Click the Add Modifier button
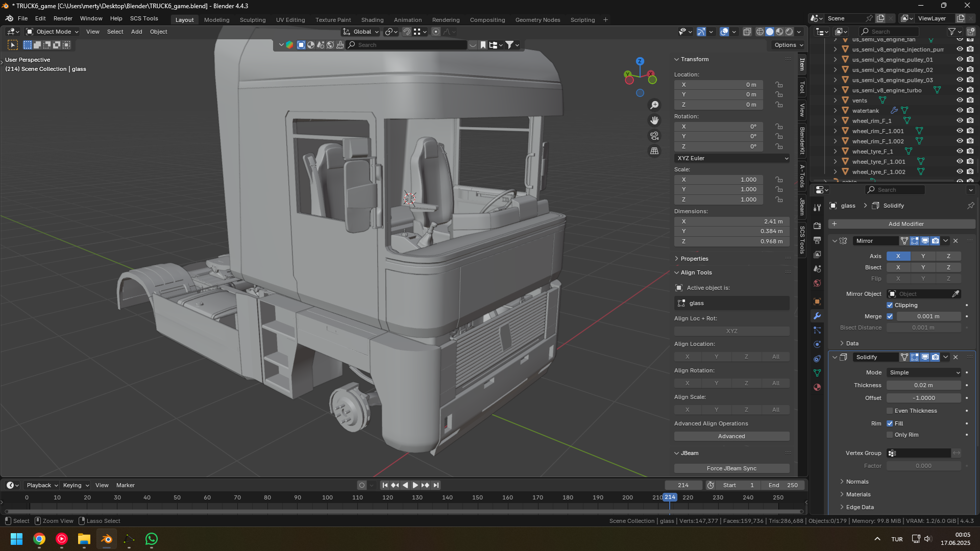This screenshot has height=551, width=980. pos(905,224)
